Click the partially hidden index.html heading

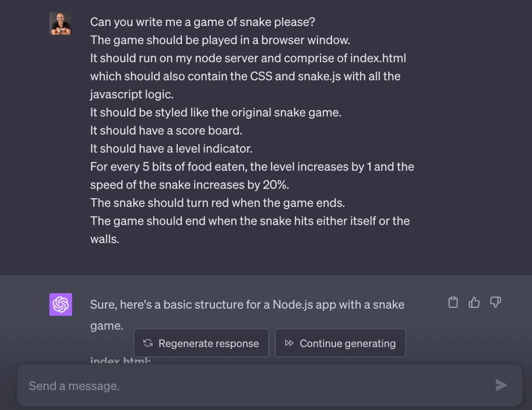point(121,361)
